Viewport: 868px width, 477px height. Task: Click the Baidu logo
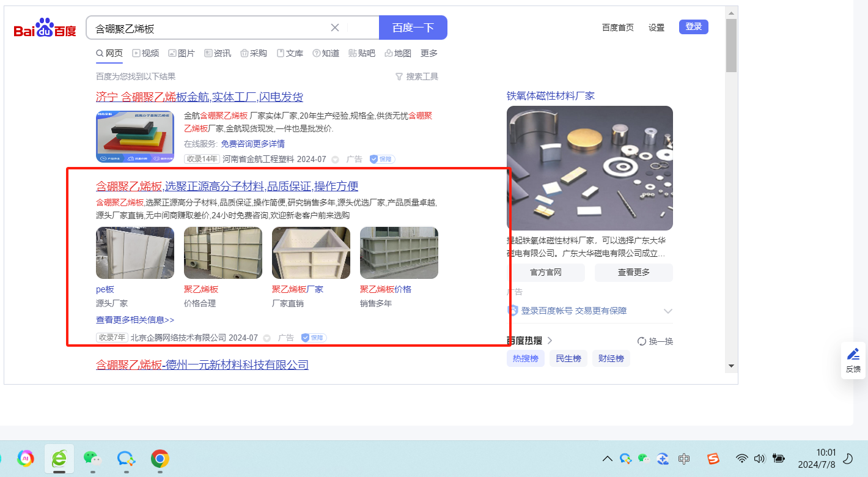click(x=45, y=28)
